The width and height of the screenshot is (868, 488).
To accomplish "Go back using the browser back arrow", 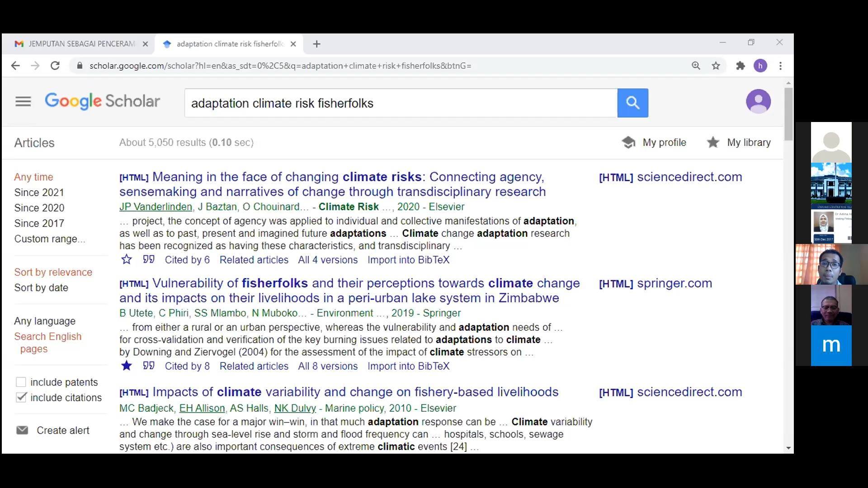I will pyautogui.click(x=15, y=66).
